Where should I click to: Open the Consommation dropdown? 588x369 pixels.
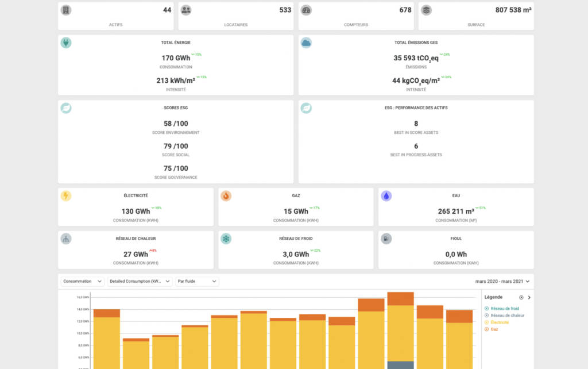[x=83, y=282]
